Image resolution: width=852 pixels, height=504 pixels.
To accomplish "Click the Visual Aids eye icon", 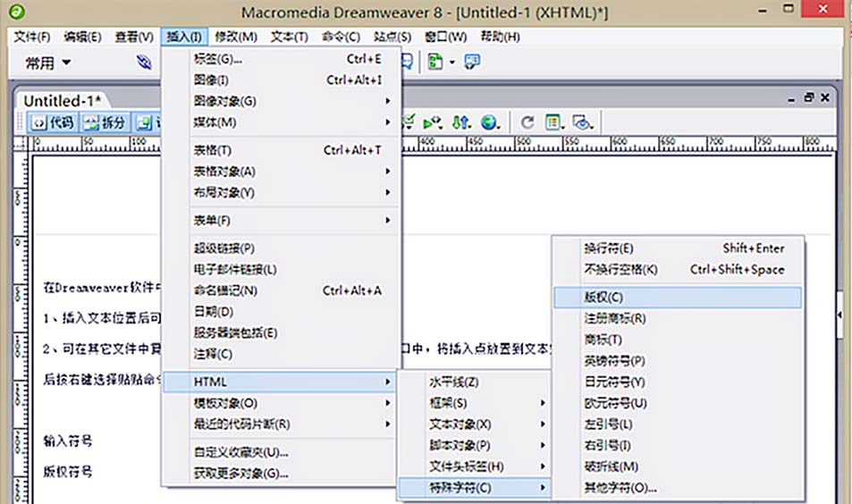I will (583, 122).
